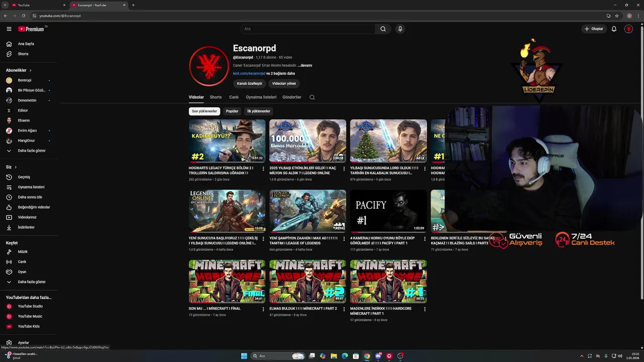Open the notifications bell
Image resolution: width=644 pixels, height=362 pixels.
[x=614, y=29]
